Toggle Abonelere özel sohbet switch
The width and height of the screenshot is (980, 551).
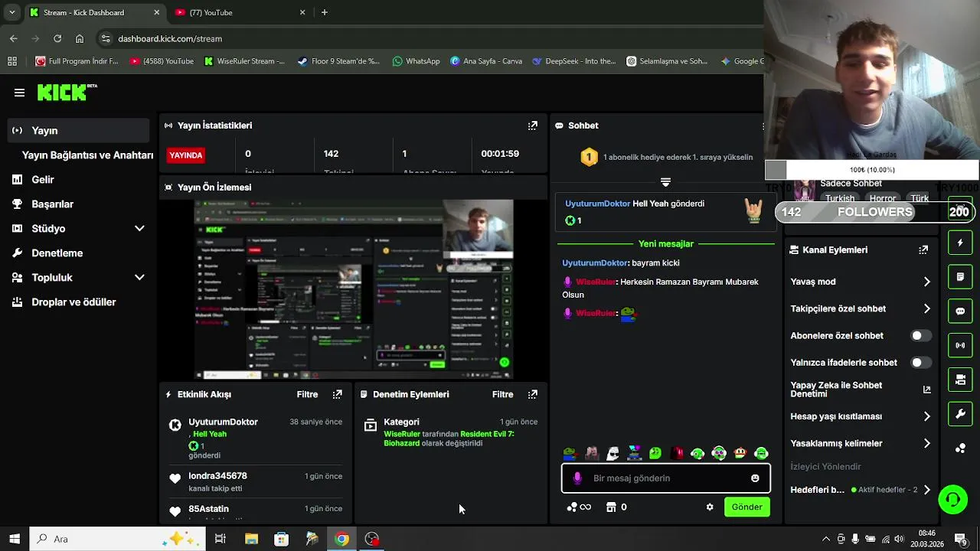click(x=921, y=336)
